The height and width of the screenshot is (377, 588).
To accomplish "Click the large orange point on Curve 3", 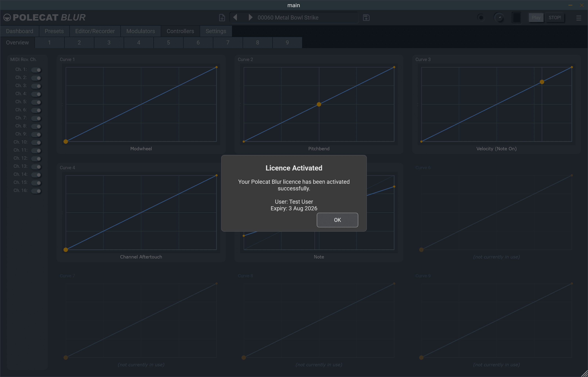I will click(x=542, y=82).
